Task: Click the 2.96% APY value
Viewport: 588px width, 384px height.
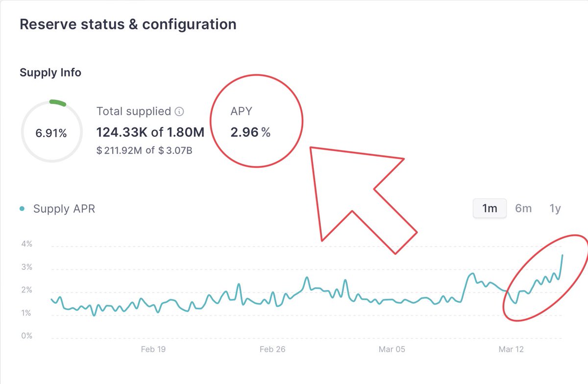Action: pos(250,132)
